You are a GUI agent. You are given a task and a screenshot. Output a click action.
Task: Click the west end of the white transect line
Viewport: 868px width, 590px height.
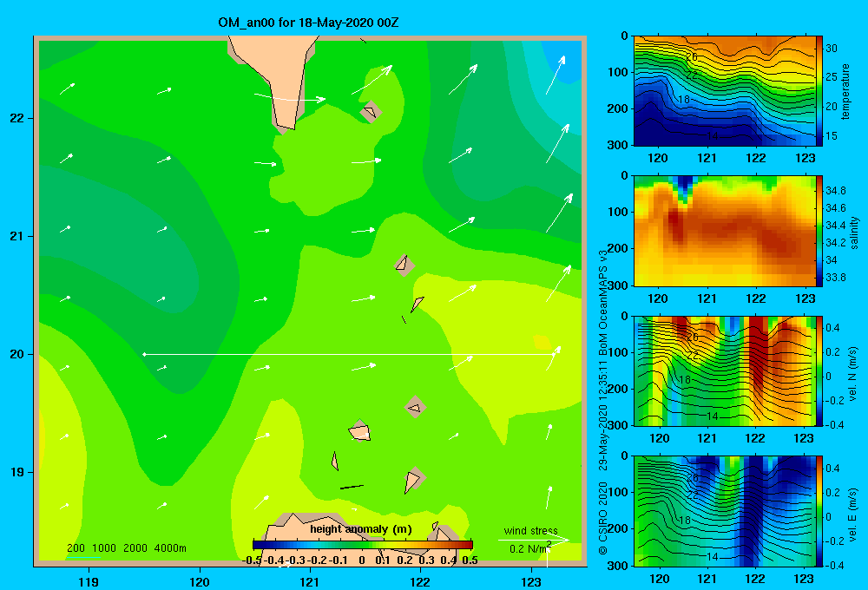pyautogui.click(x=144, y=354)
